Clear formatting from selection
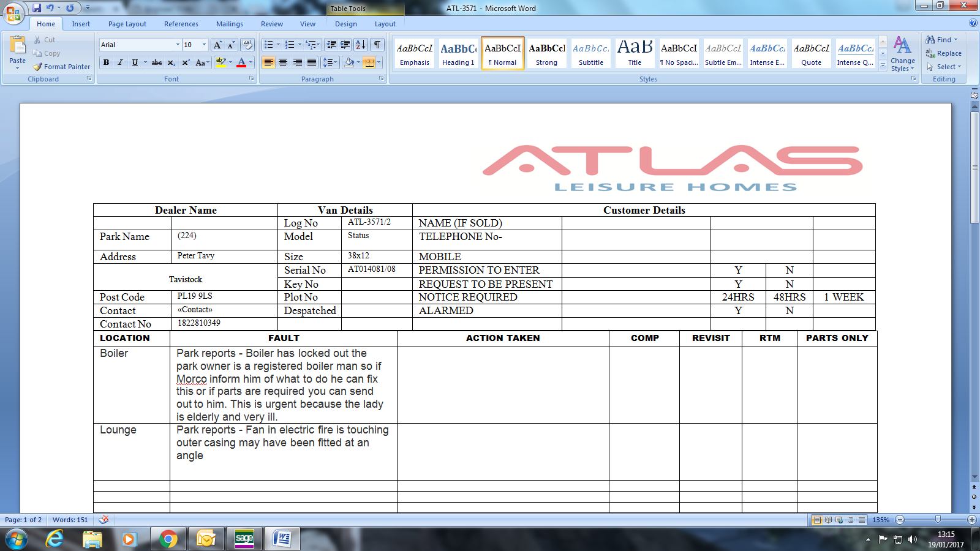This screenshot has height=551, width=980. [247, 45]
